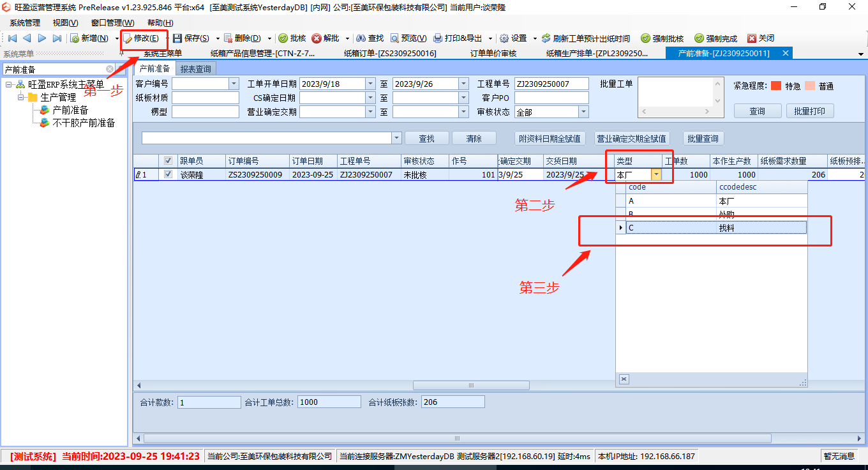Viewport: 868px width, 470px height.
Task: Click 刷新工单预计出纸时间 refresh button
Action: tap(585, 38)
